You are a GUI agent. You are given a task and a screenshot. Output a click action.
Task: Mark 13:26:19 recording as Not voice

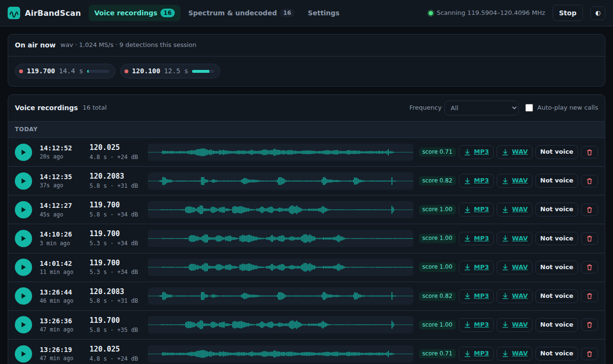tap(556, 353)
